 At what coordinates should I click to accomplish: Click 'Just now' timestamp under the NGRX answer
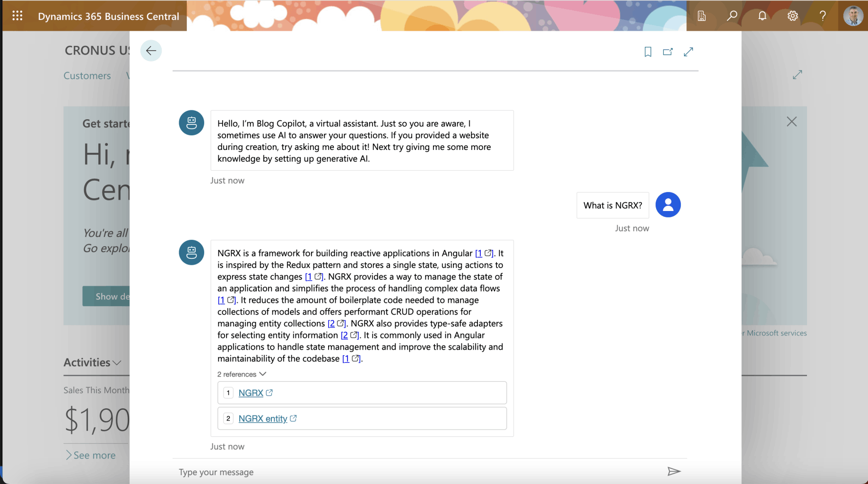(227, 446)
